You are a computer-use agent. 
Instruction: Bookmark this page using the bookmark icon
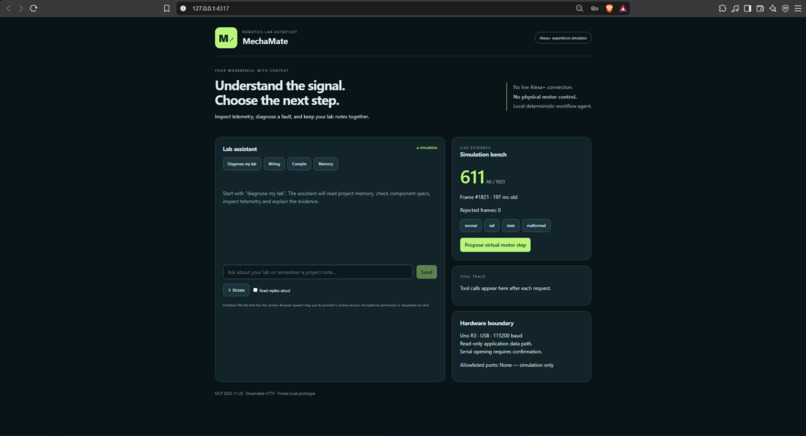pos(167,8)
